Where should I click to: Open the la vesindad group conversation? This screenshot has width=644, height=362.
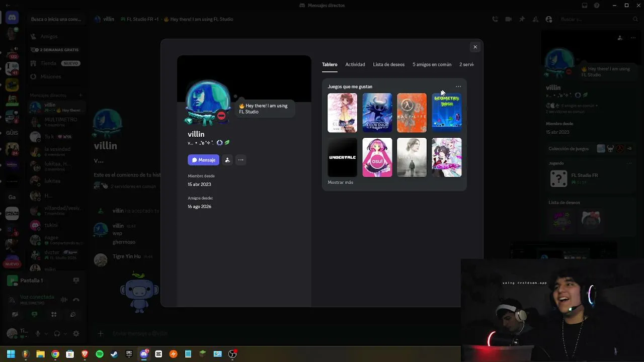click(56, 151)
